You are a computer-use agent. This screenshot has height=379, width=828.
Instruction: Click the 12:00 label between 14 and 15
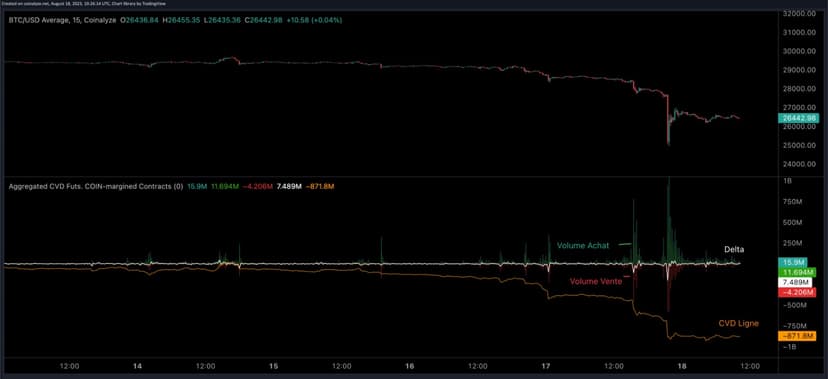tap(205, 365)
